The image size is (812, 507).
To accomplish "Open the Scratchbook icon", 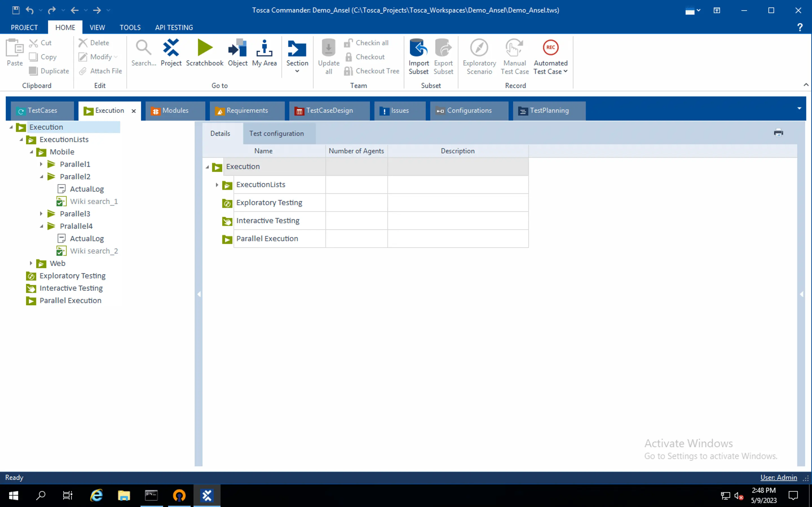I will pos(205,48).
